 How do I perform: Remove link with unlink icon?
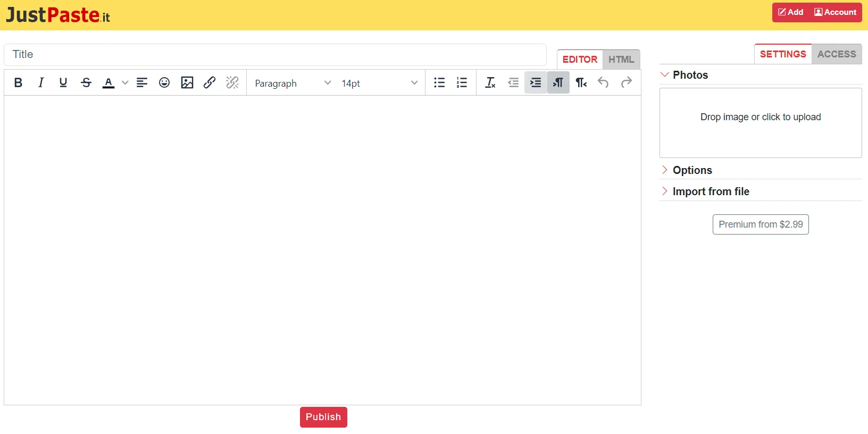coord(232,82)
